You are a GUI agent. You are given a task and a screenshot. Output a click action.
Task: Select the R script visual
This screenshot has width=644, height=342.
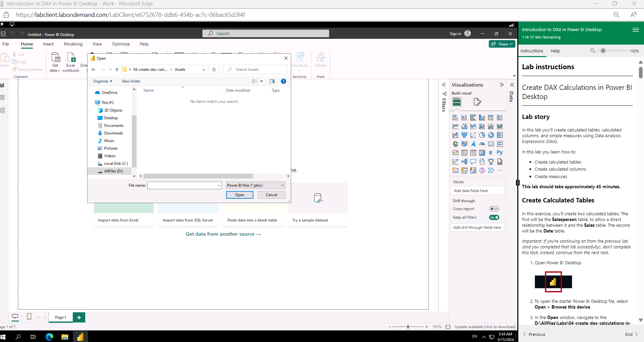pyautogui.click(x=491, y=153)
